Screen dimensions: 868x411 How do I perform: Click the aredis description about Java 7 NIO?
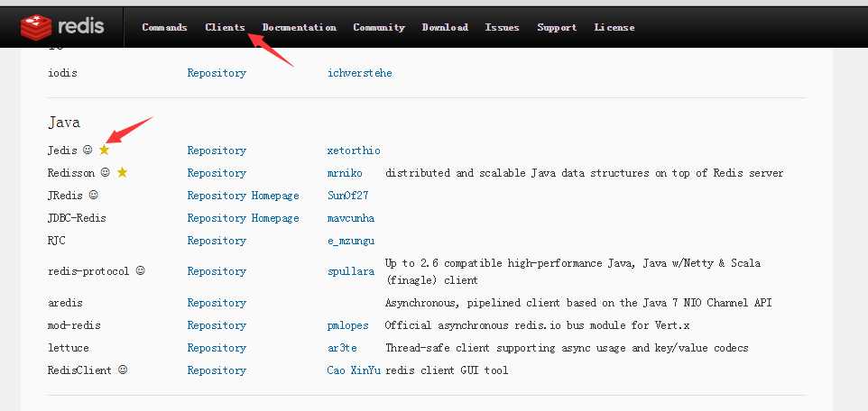578,303
